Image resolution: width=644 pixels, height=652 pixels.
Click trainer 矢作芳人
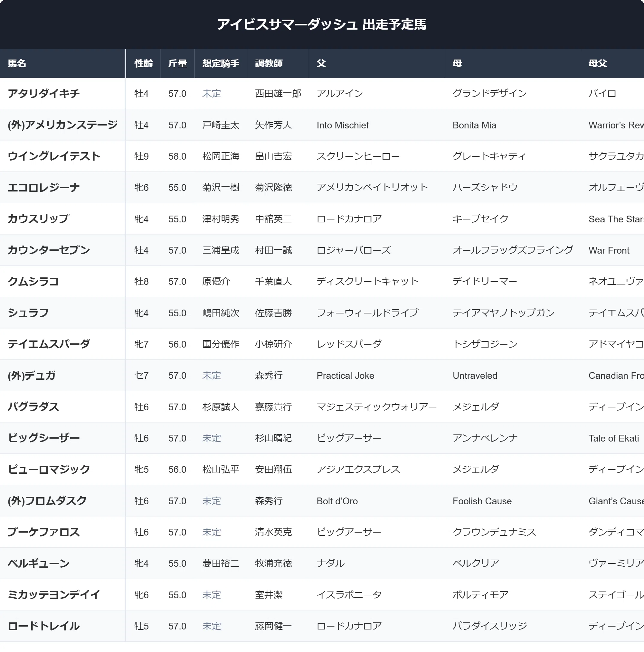pyautogui.click(x=274, y=125)
